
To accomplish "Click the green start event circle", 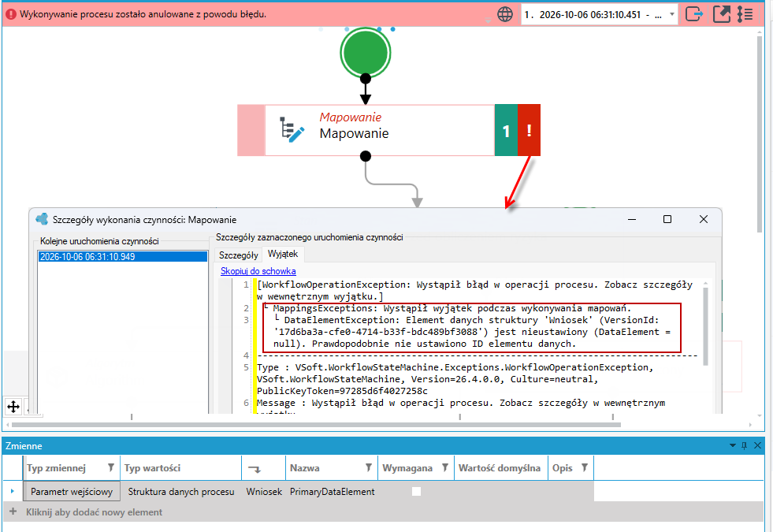I will [x=366, y=52].
